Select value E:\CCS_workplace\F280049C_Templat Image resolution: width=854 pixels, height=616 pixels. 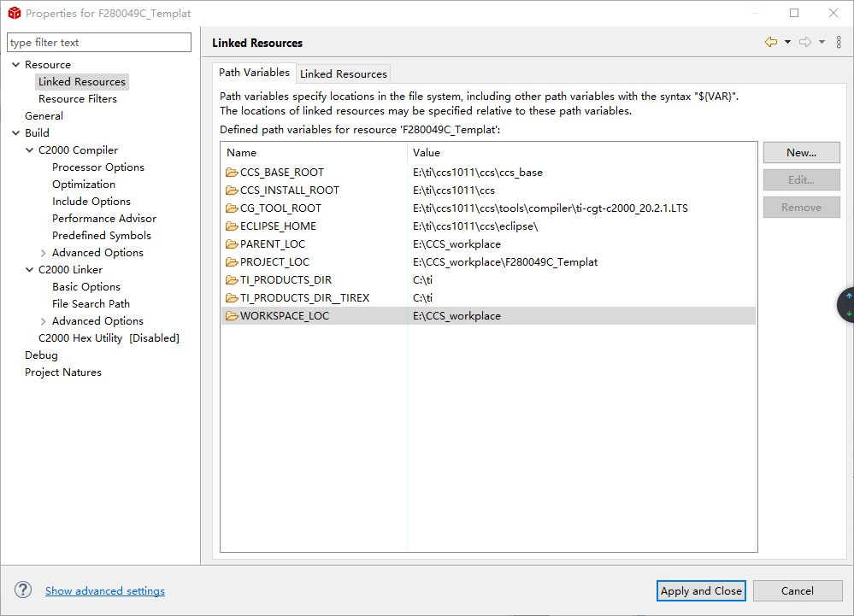[x=505, y=262]
